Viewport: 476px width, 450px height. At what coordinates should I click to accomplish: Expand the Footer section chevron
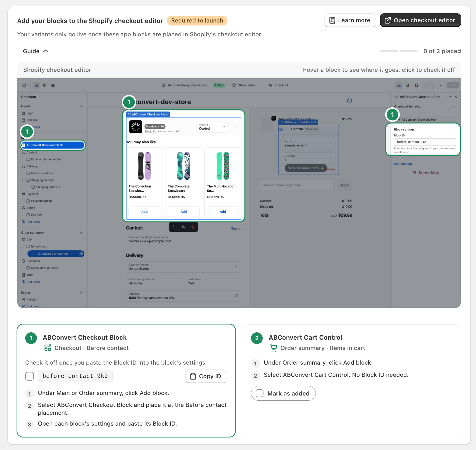click(x=81, y=293)
